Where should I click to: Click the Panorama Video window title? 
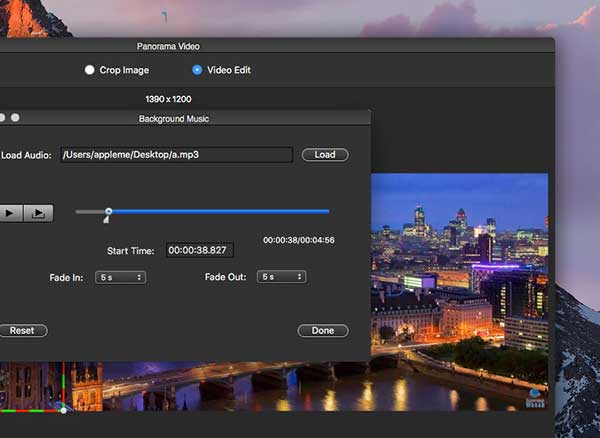click(168, 46)
